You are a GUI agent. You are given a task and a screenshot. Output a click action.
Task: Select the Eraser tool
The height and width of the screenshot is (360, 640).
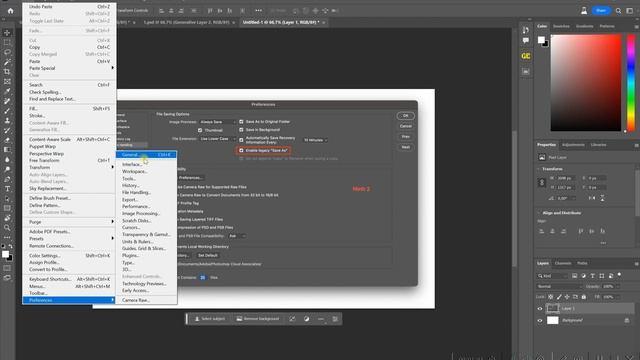click(x=7, y=140)
